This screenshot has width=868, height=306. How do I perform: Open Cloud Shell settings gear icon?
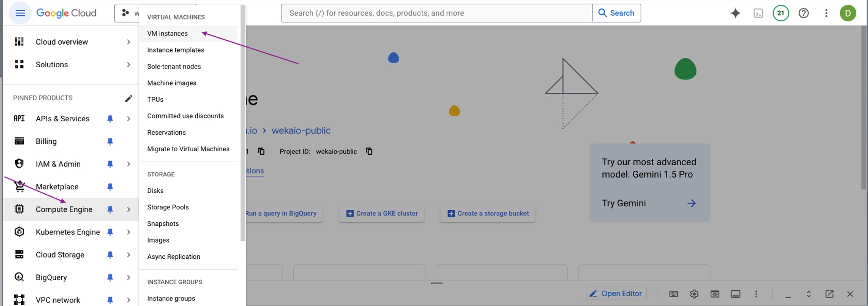[x=694, y=294]
